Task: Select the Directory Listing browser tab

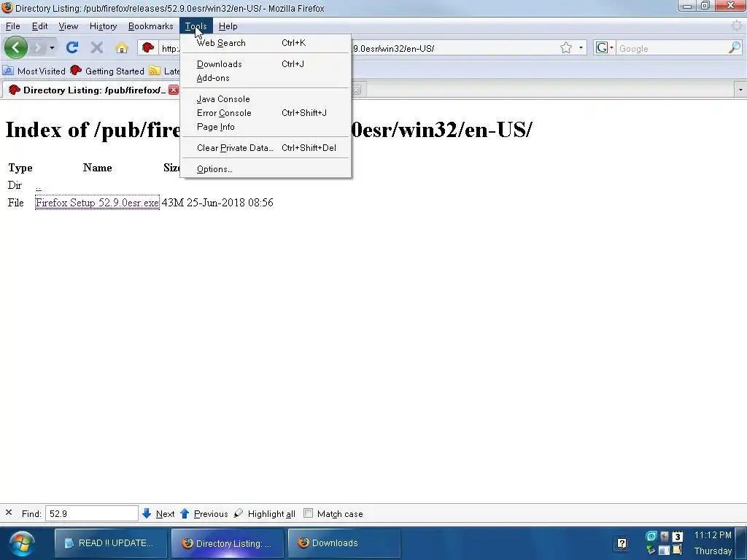Action: [90, 90]
